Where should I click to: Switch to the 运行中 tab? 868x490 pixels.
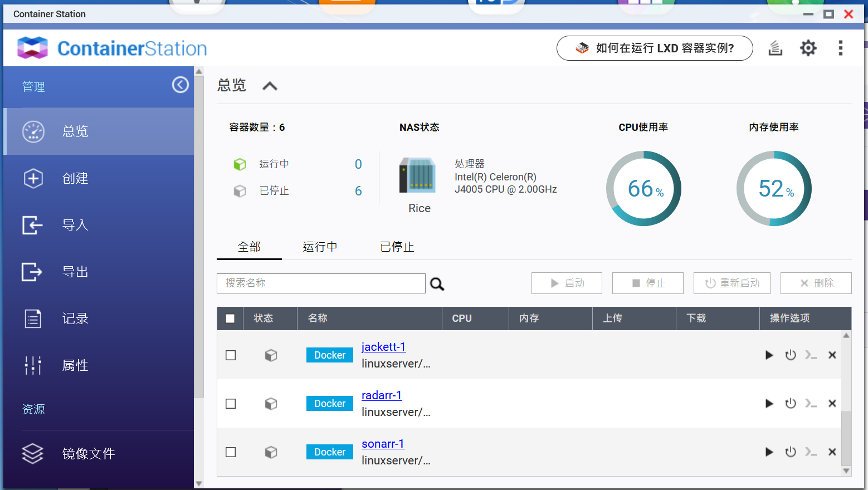[320, 247]
